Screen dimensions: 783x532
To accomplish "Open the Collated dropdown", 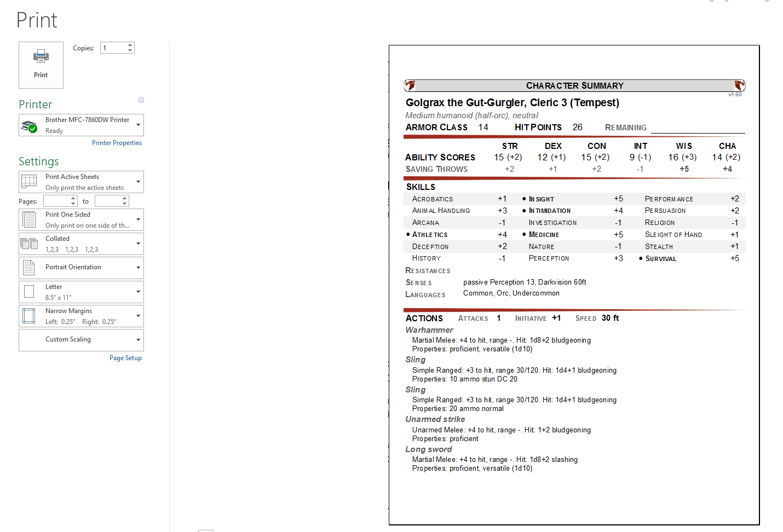I will pos(81,244).
